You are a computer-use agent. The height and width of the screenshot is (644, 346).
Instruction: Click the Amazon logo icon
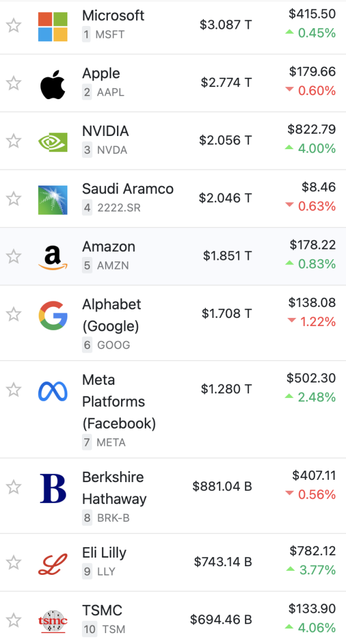tap(52, 257)
